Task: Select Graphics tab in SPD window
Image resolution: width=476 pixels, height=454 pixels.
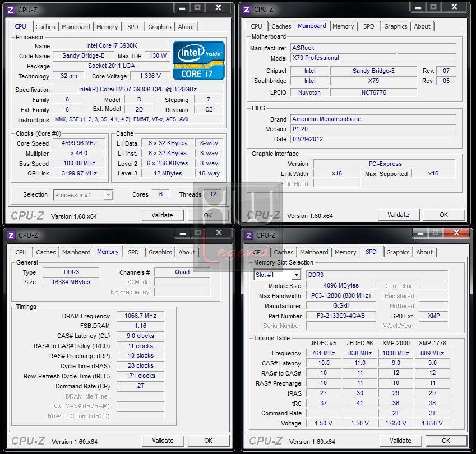Action: click(x=398, y=252)
